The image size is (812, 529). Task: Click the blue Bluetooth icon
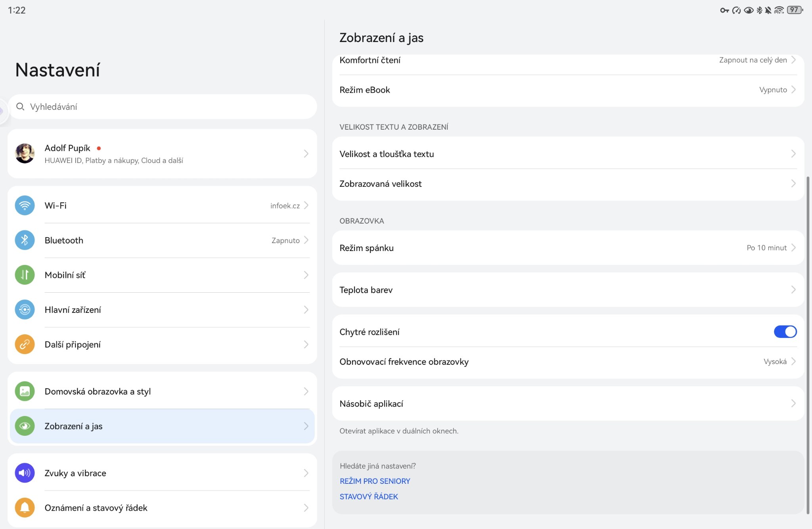click(25, 240)
